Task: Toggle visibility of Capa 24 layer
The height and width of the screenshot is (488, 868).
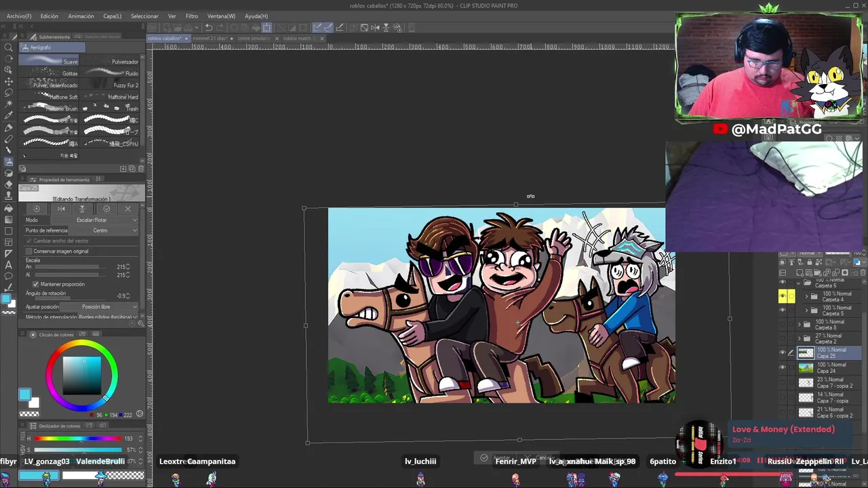Action: [783, 367]
